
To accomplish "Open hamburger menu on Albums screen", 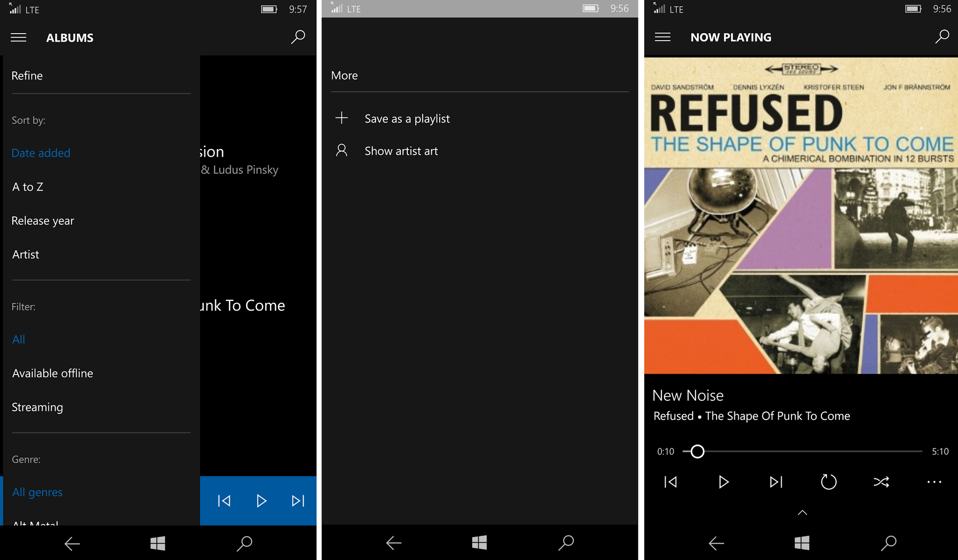I will coord(19,37).
